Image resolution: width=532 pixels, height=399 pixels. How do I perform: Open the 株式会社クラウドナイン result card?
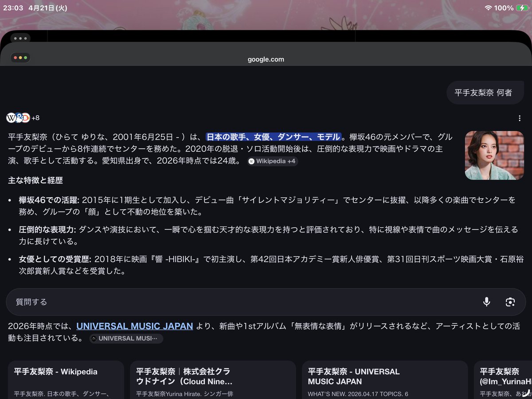click(x=213, y=380)
